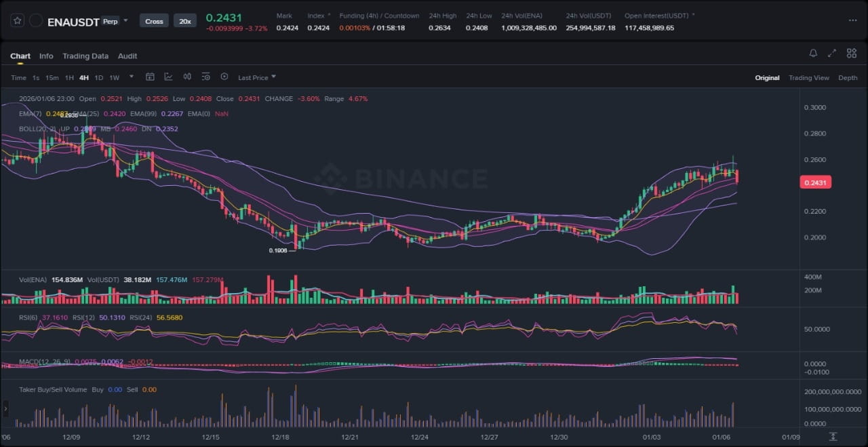Select the 4H interval

(x=84, y=78)
